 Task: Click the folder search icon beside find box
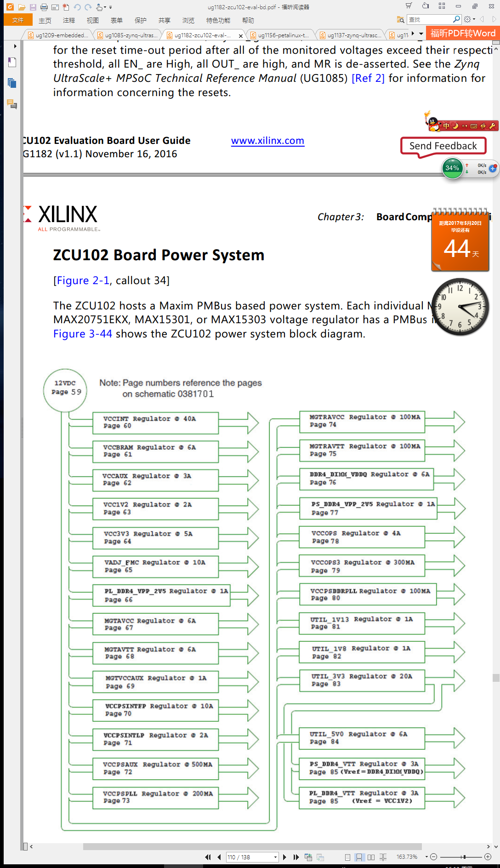pos(400,20)
